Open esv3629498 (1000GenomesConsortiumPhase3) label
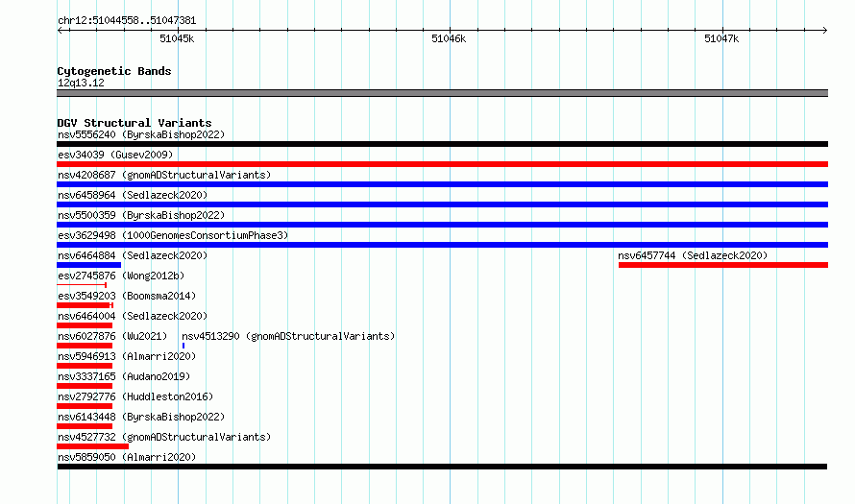The width and height of the screenshot is (855, 504). click(x=173, y=235)
